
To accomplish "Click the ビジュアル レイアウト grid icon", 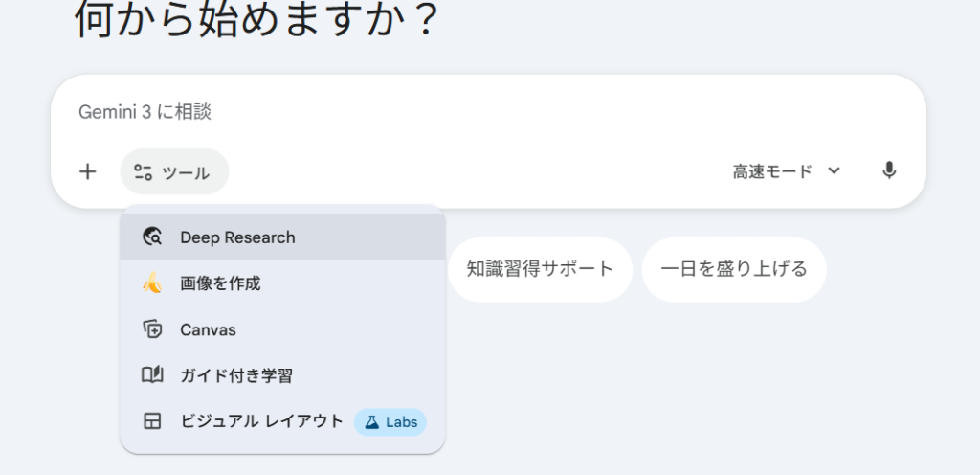I will point(152,421).
